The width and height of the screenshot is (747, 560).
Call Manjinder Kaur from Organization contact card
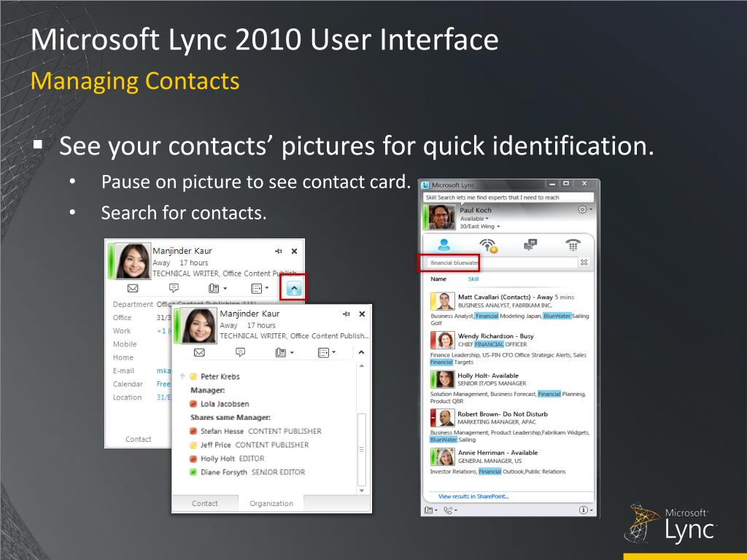[x=281, y=352]
